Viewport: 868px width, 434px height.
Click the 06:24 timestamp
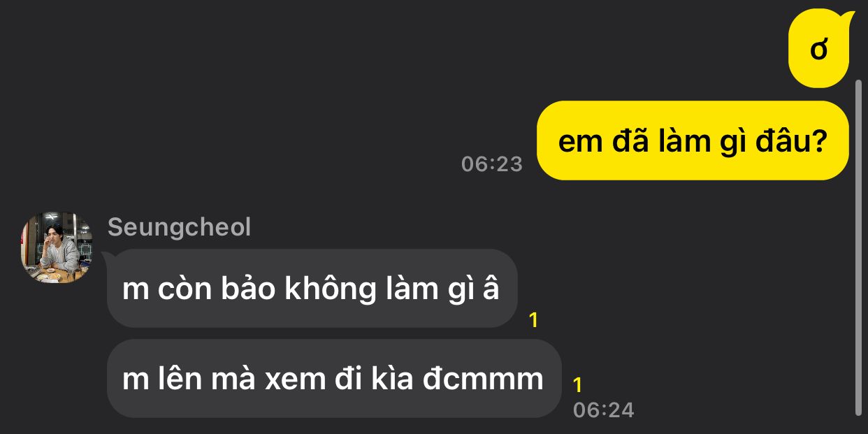pyautogui.click(x=603, y=410)
